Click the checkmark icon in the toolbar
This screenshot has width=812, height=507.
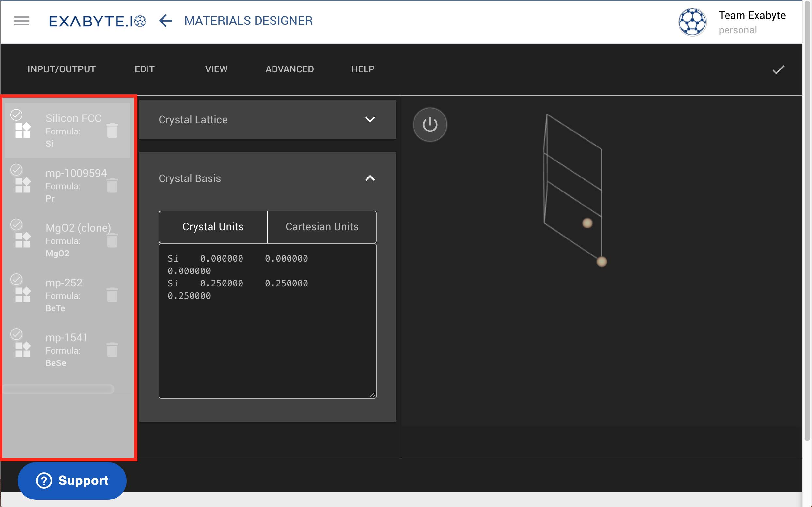pyautogui.click(x=778, y=69)
